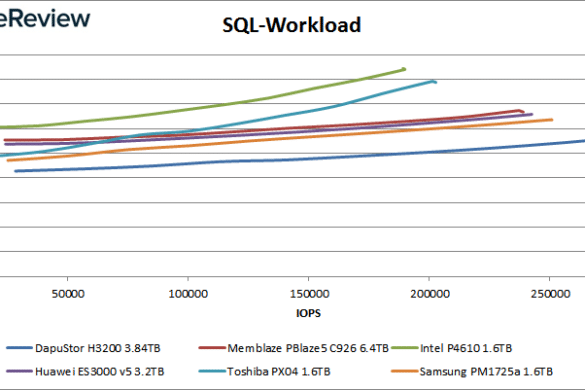Select Samsung PM1725a 1.6TB legend entry
This screenshot has height=390, width=585.
pos(472,372)
